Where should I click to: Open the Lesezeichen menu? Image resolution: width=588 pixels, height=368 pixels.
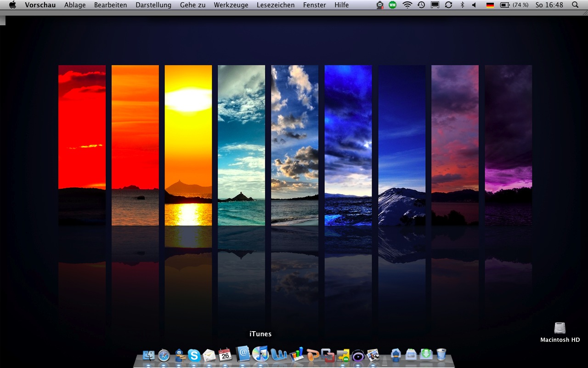(x=276, y=5)
